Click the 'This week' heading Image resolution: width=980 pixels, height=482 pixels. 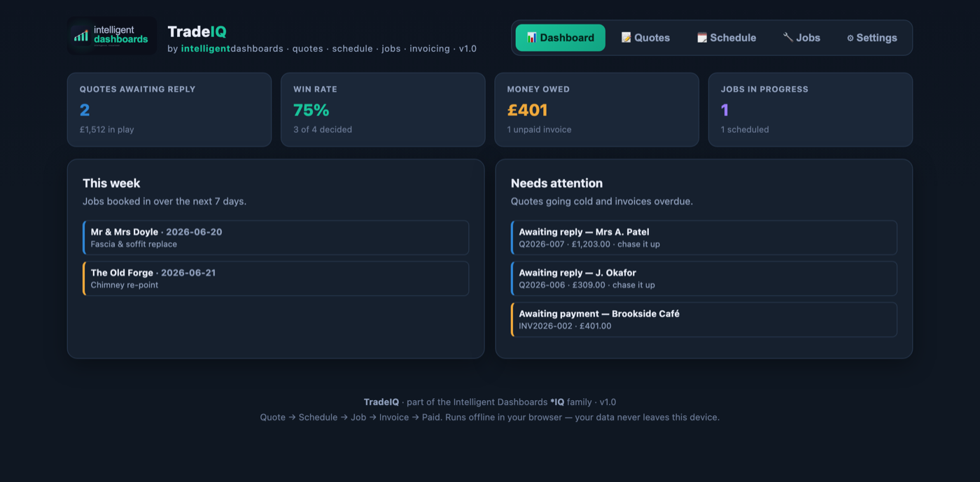[x=111, y=183]
